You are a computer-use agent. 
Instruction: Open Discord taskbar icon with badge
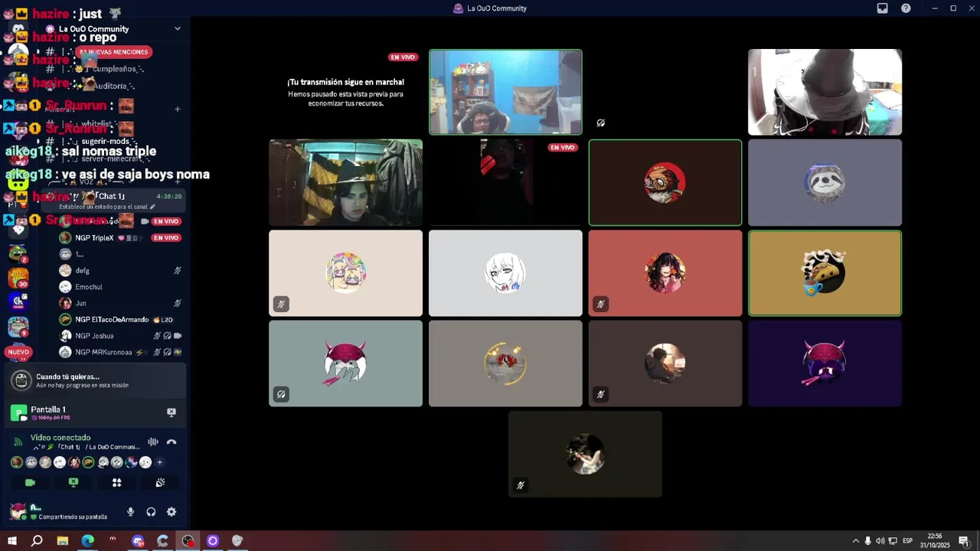(x=138, y=541)
